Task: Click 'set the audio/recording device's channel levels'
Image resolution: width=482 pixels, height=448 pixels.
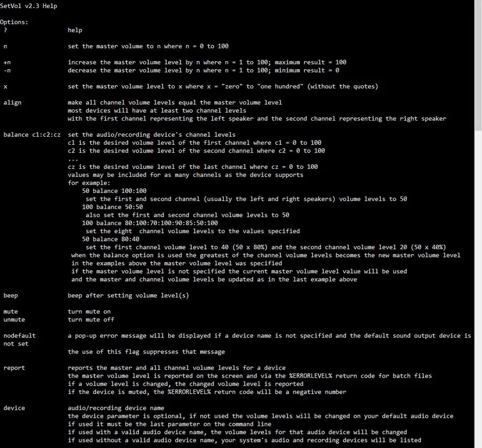Action: [152, 135]
